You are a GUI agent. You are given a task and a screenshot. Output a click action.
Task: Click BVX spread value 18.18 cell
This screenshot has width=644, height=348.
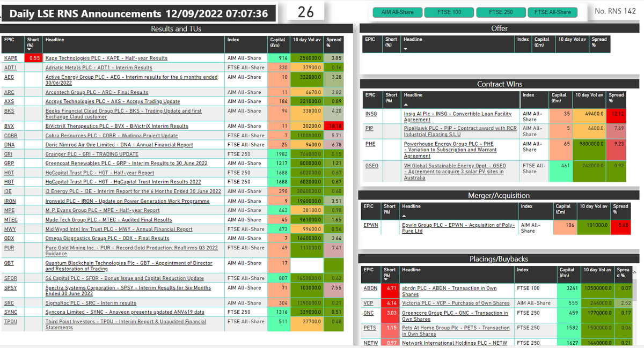pyautogui.click(x=335, y=126)
